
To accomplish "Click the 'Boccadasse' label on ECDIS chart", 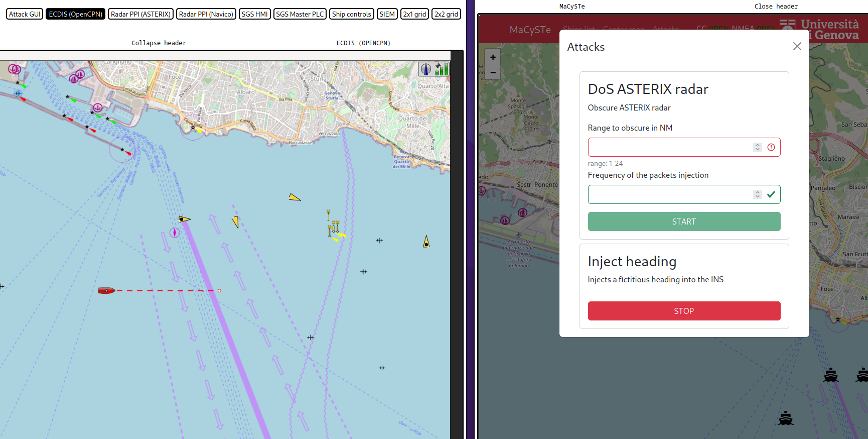I will coord(300,143).
